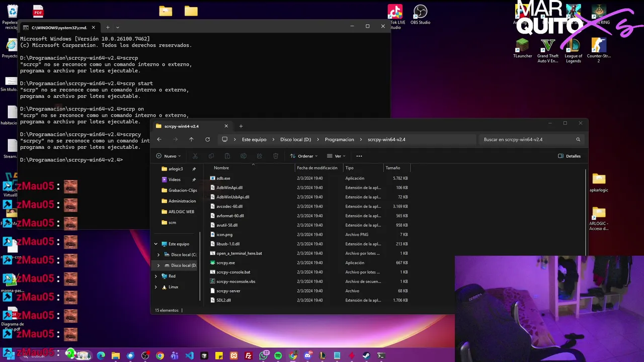Select scrcpy-noconsole.vbs file

[232, 282]
